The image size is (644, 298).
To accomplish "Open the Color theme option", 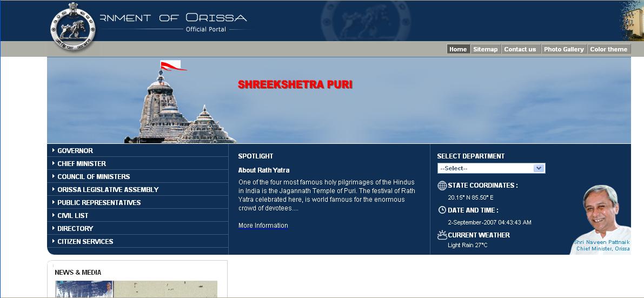I will (x=609, y=49).
